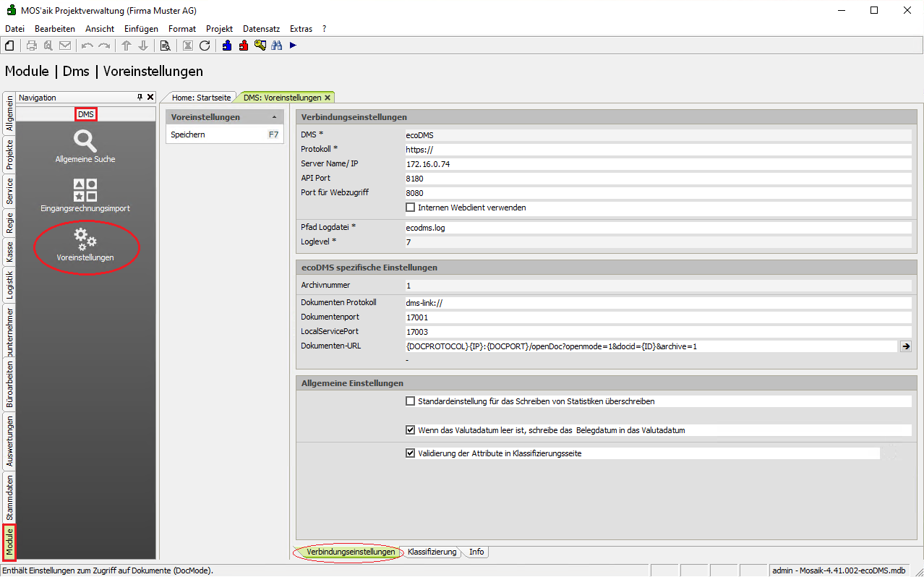This screenshot has width=924, height=577.
Task: Select the Module side tab
Action: [9, 542]
